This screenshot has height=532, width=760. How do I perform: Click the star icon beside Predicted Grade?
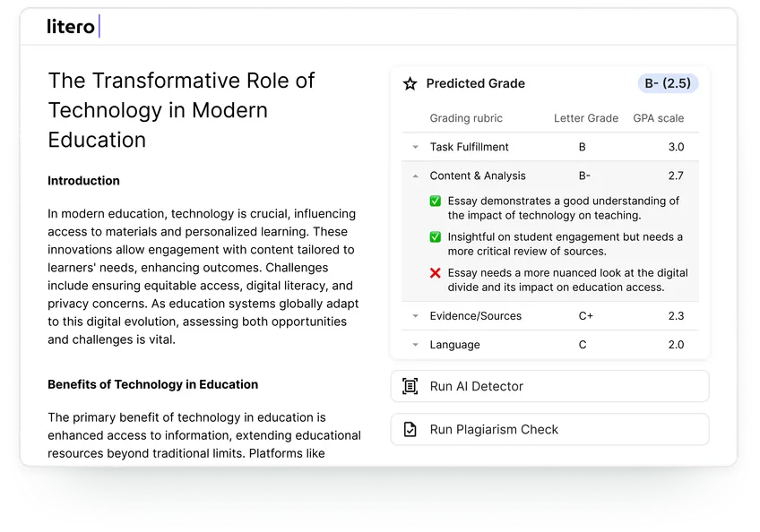click(x=410, y=83)
